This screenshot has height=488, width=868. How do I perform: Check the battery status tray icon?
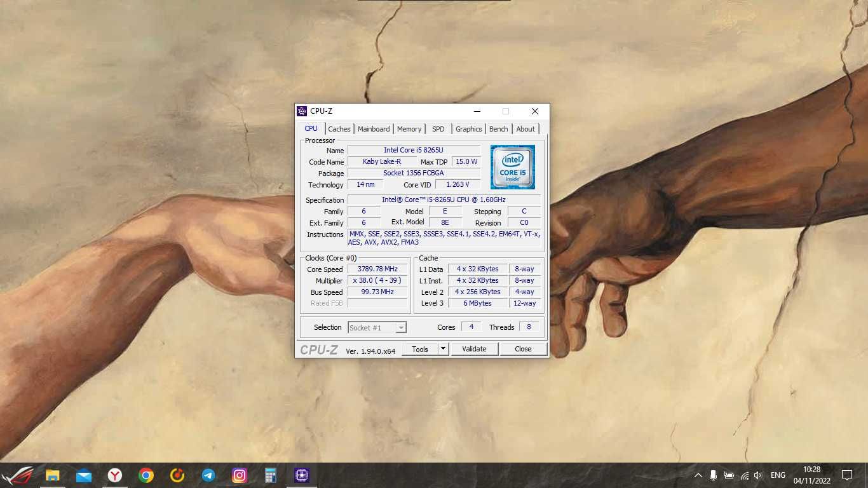[729, 475]
